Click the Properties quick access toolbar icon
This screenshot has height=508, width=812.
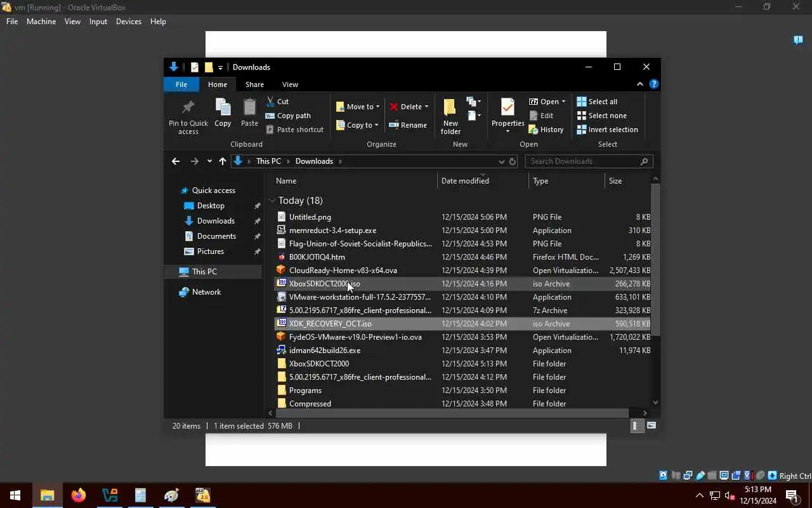pos(195,67)
